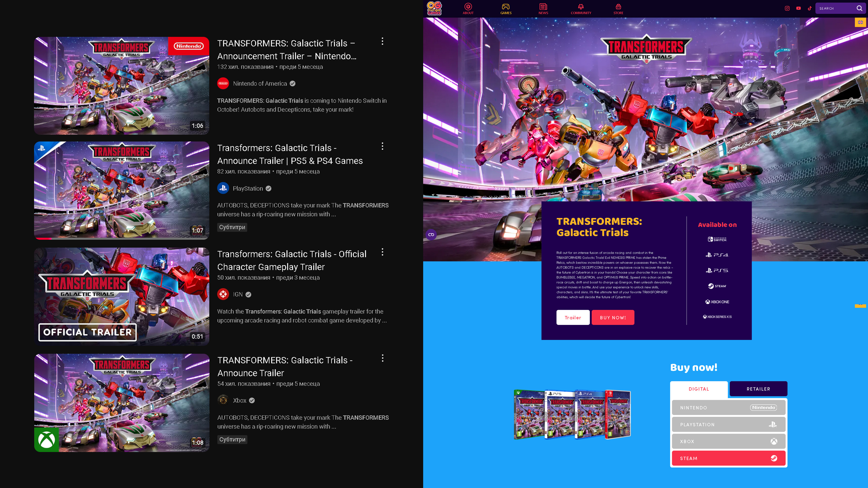Click the 'Available on' heading
The width and height of the screenshot is (868, 488).
pos(717,225)
